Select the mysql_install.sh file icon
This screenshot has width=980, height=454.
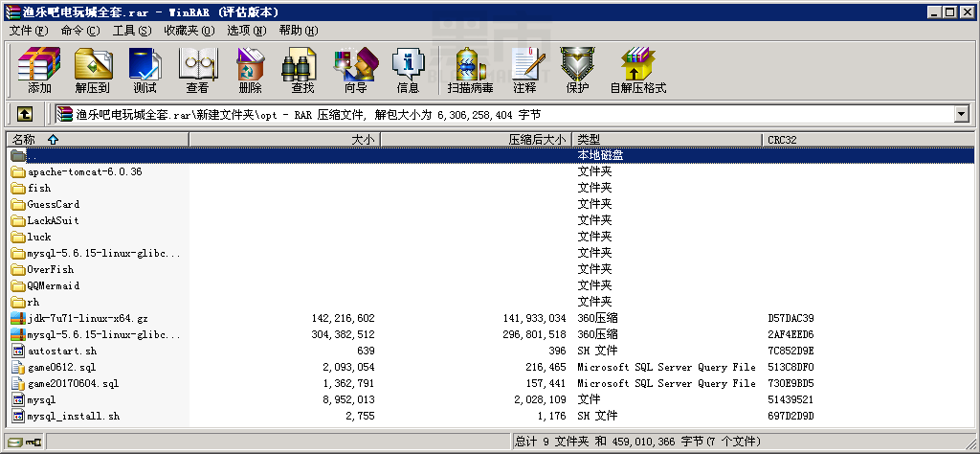click(x=18, y=416)
